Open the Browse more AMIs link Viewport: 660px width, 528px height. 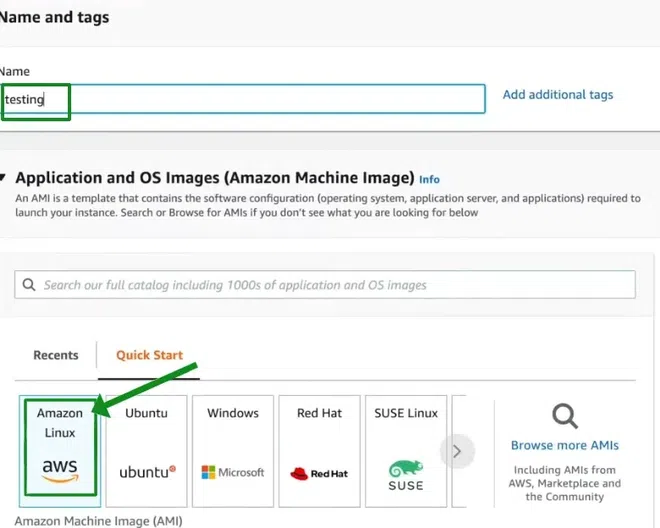pos(565,445)
